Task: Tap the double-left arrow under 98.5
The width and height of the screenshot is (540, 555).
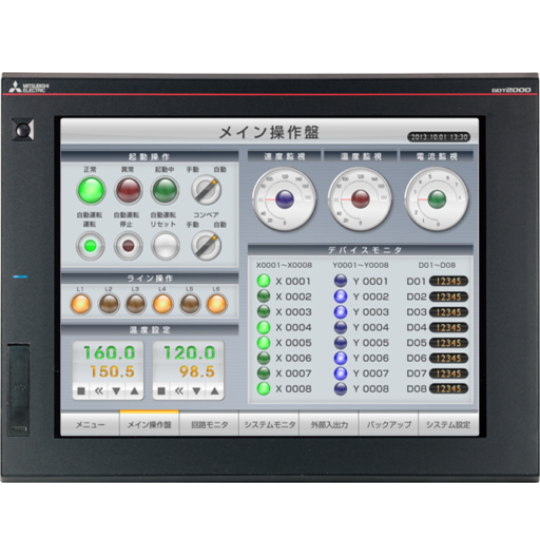Action: point(179,391)
